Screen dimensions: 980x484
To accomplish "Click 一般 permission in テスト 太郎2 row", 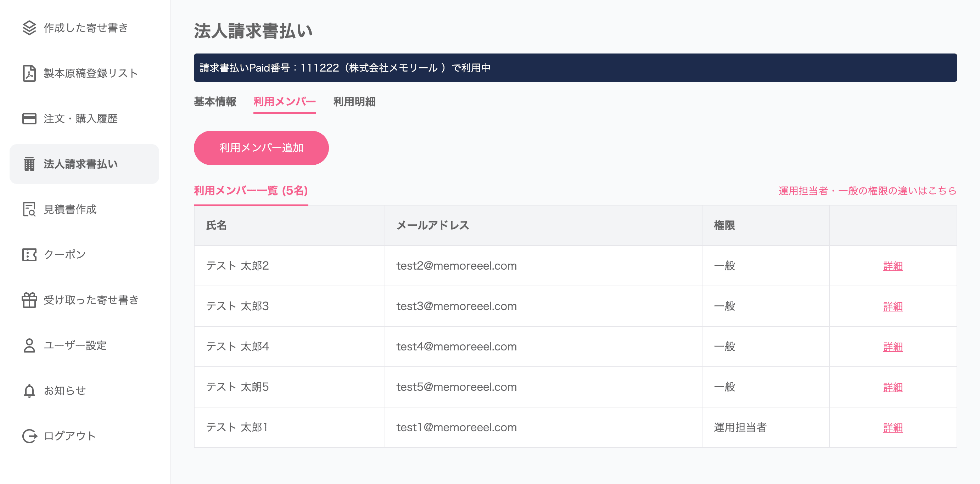I will point(724,266).
